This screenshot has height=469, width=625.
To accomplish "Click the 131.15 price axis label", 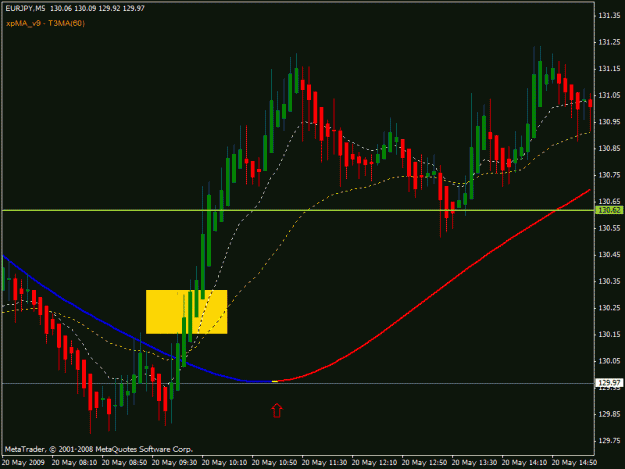I will (x=610, y=69).
